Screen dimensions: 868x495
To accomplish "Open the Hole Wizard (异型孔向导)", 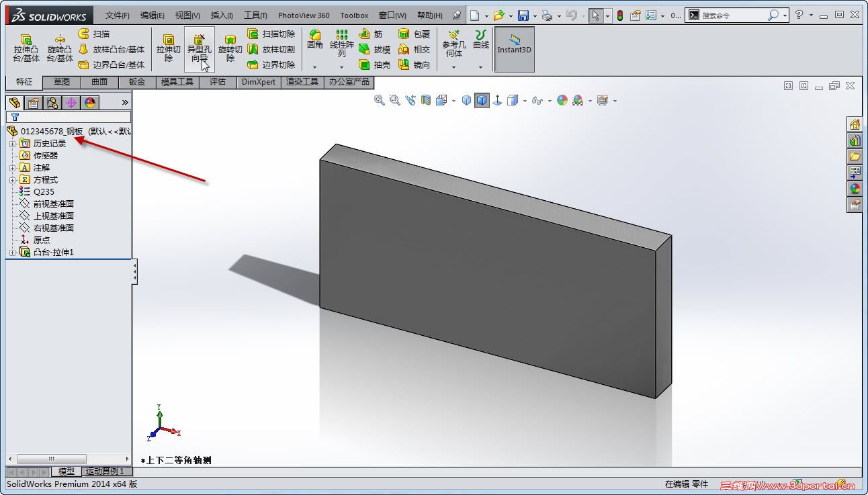I will coord(199,48).
